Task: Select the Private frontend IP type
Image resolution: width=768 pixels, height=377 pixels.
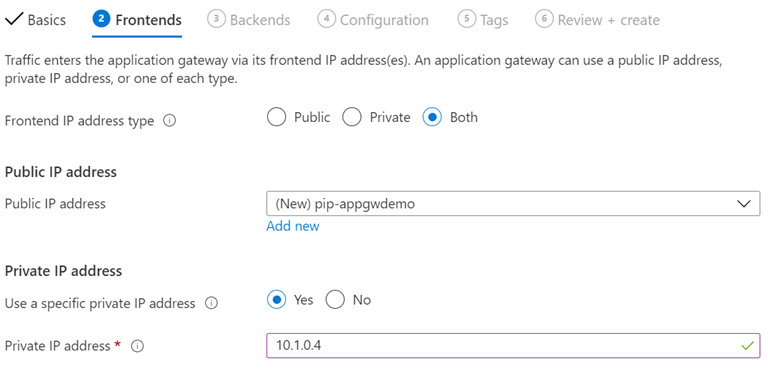Action: (x=352, y=118)
